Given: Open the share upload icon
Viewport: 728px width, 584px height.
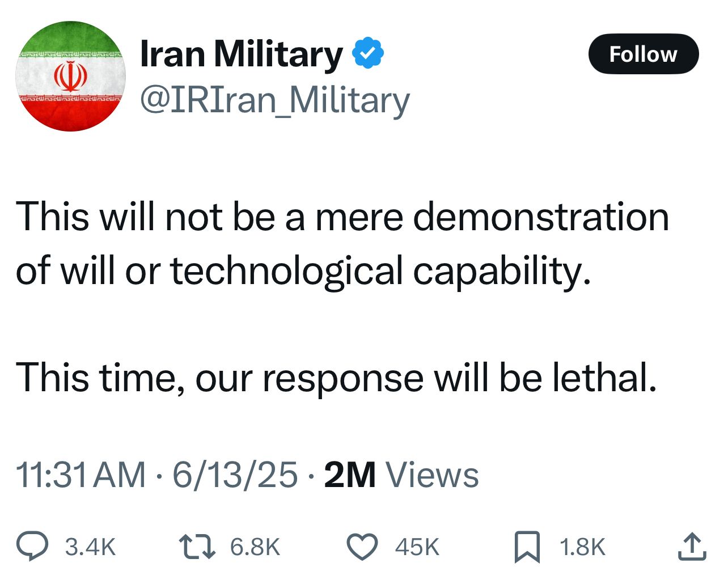Looking at the screenshot, I should [692, 547].
